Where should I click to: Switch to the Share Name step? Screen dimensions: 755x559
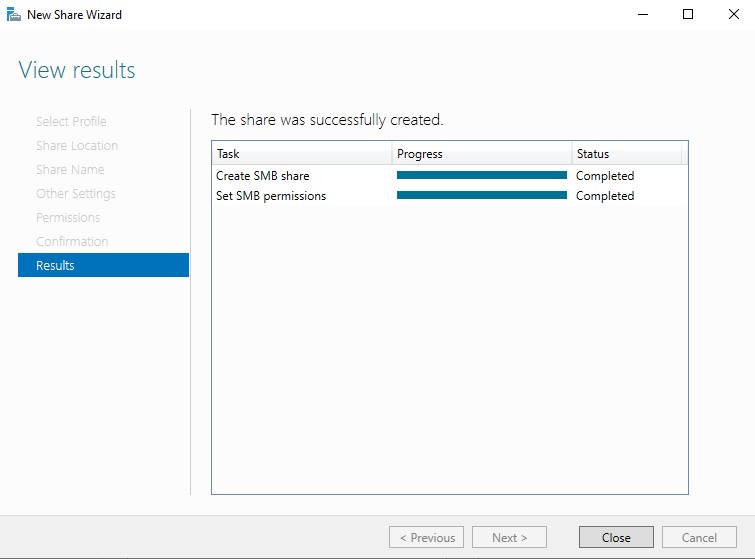coord(70,169)
